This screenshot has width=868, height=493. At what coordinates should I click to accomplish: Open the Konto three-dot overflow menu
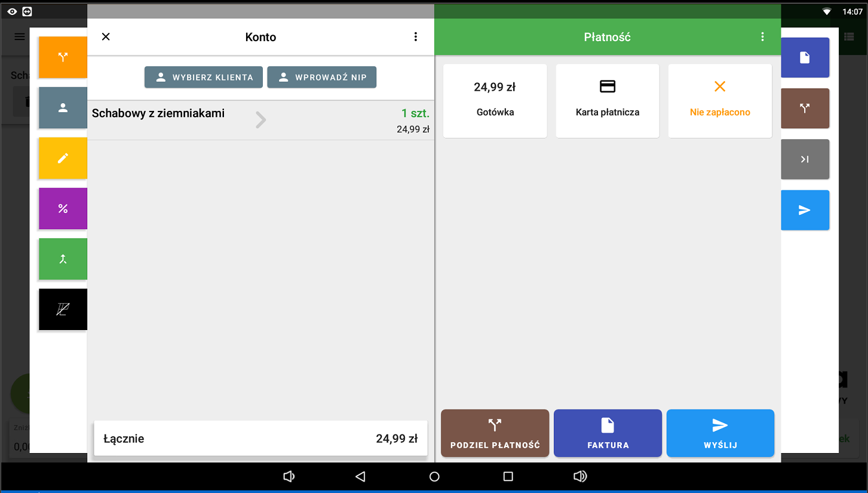click(416, 37)
